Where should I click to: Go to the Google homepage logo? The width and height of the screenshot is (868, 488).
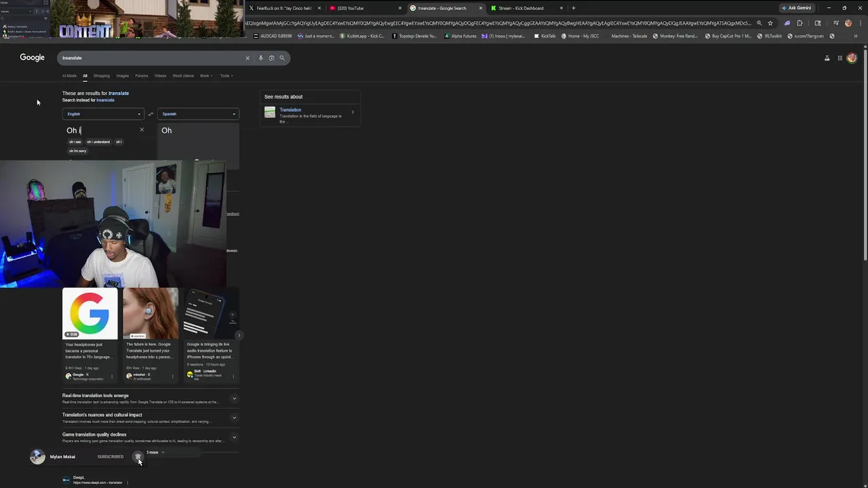pos(32,58)
